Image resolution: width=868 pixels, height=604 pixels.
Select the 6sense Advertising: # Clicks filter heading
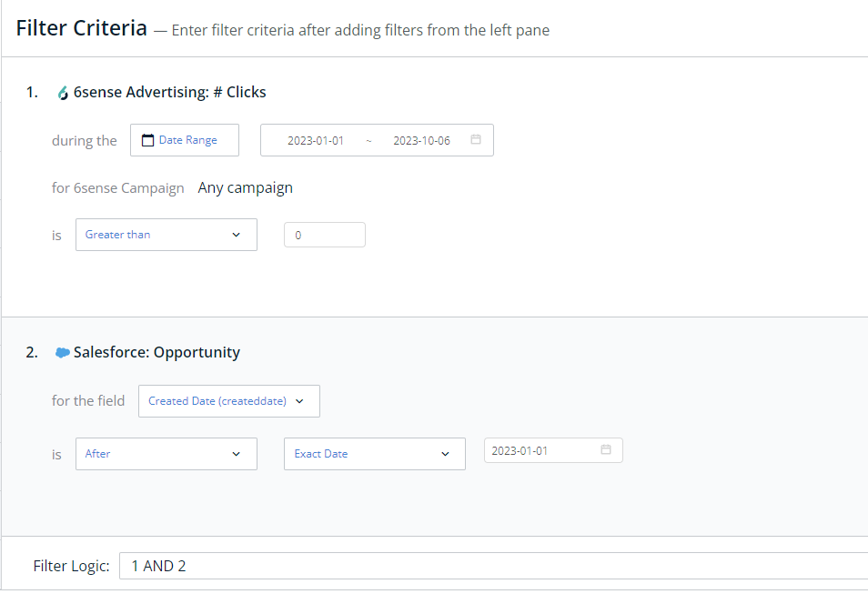pos(169,92)
